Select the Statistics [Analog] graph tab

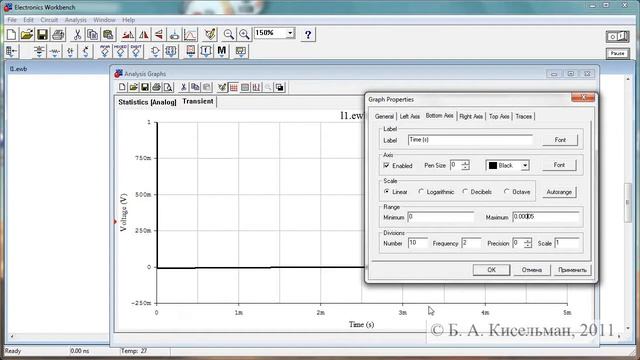pos(147,102)
